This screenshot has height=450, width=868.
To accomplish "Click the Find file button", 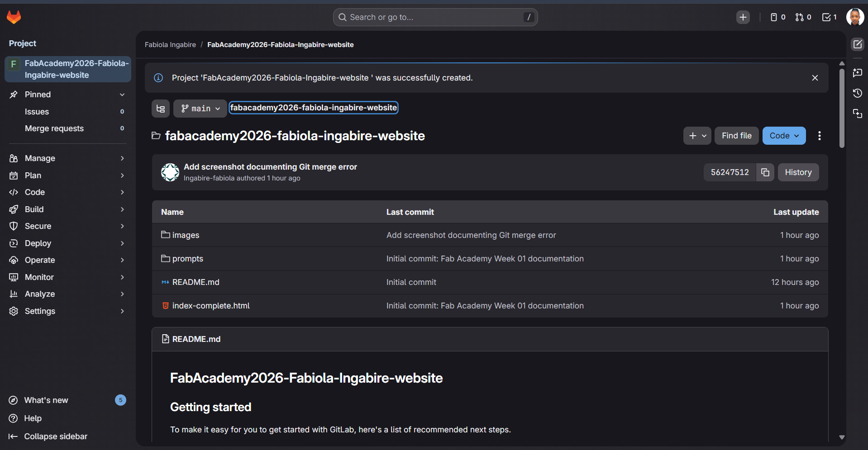I will pos(736,136).
